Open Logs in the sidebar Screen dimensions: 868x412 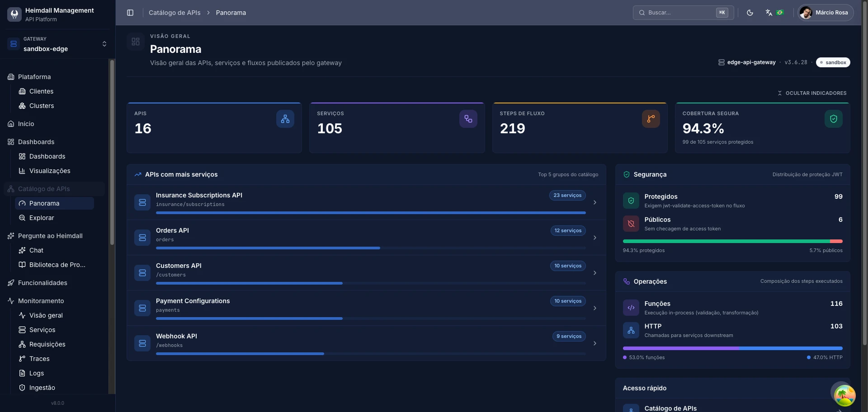54,373
